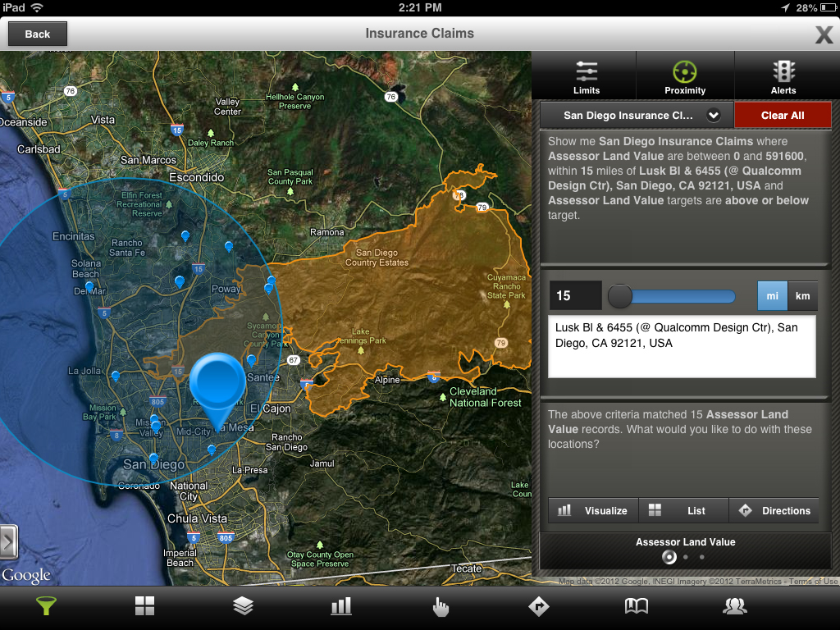Tap the claim marker at downtown San Diego
The height and width of the screenshot is (630, 840).
coord(153,459)
